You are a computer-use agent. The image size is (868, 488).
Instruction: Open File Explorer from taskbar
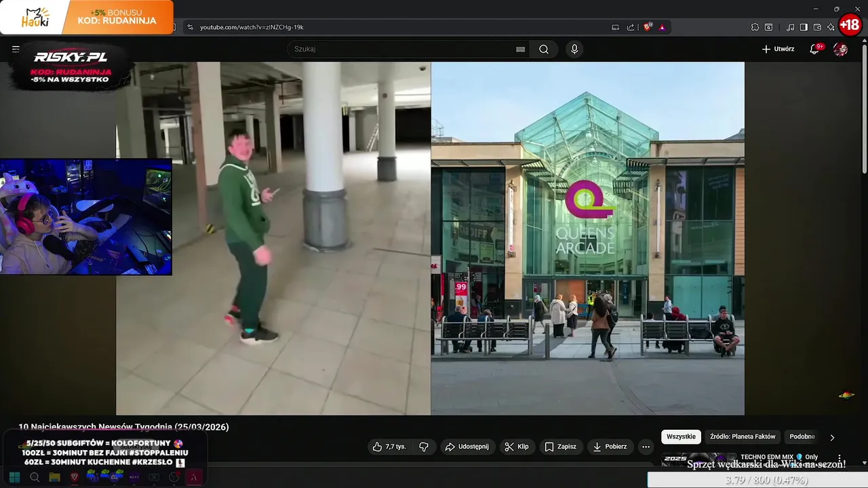pos(54,477)
